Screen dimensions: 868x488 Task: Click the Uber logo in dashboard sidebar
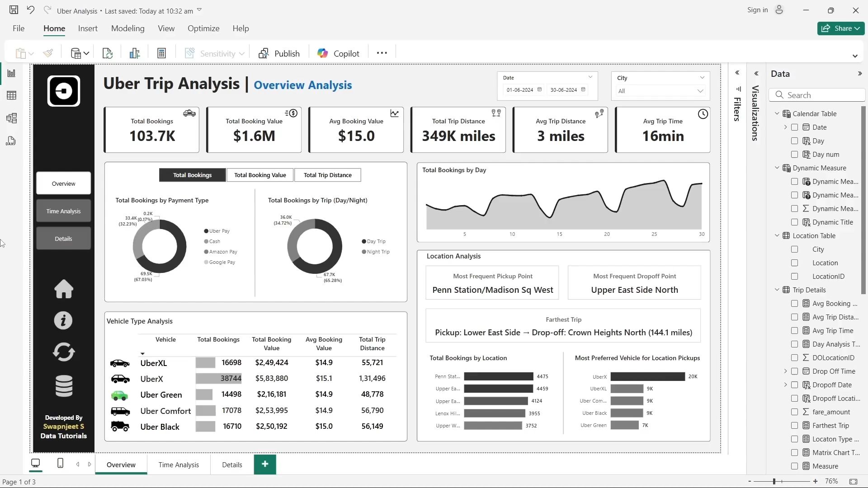pos(64,91)
